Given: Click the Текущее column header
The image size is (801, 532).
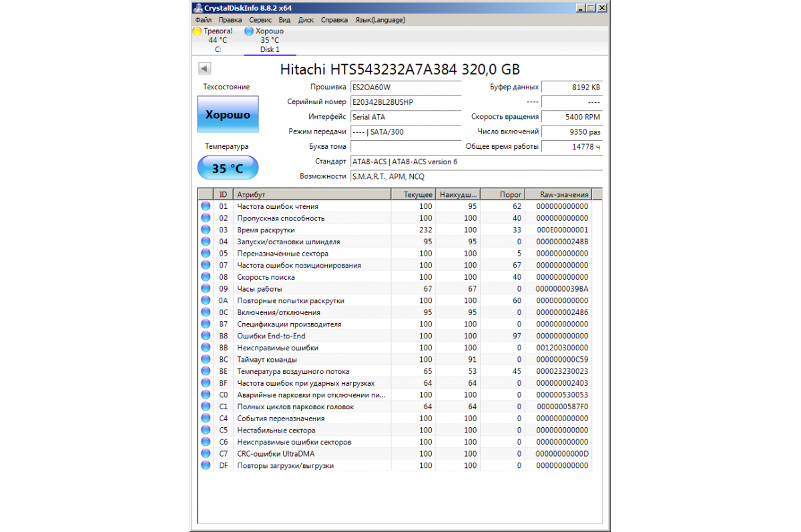Looking at the screenshot, I should pyautogui.click(x=413, y=194).
